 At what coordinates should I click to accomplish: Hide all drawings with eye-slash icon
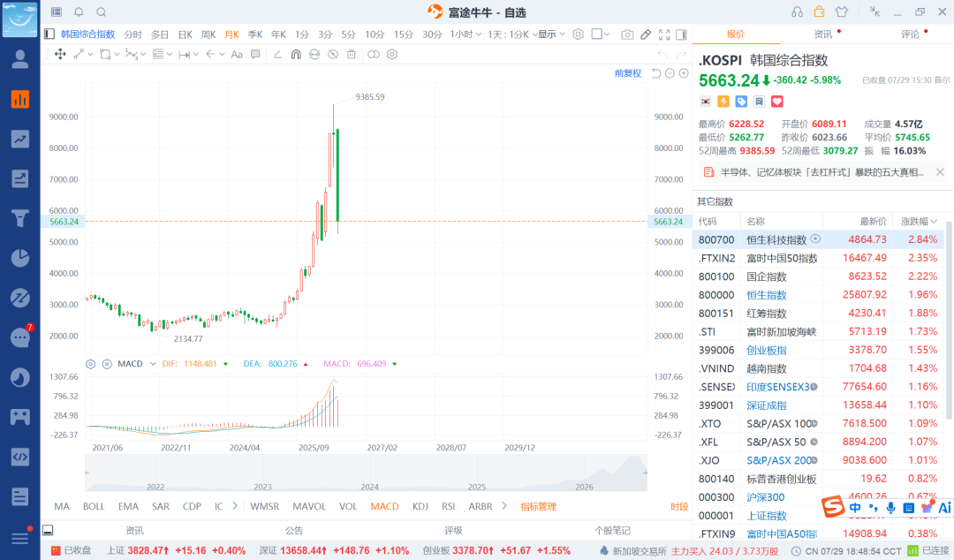[x=333, y=54]
